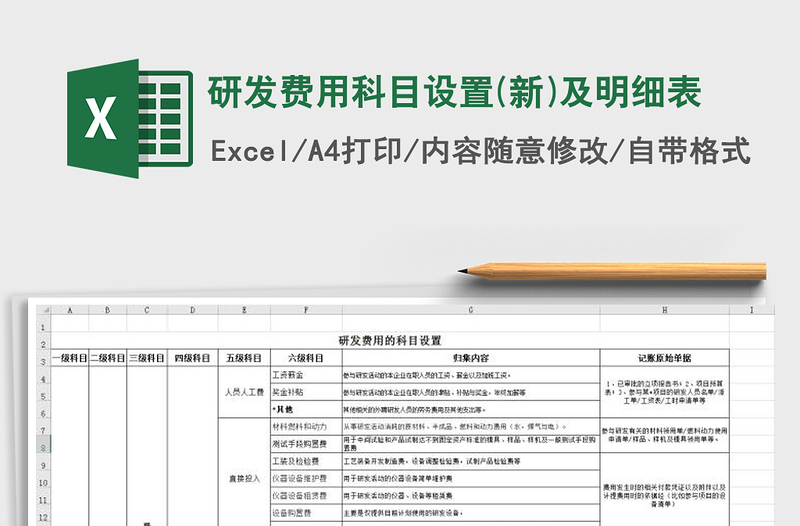Click the •其他 cell in row 6
800x526 pixels.
point(306,409)
